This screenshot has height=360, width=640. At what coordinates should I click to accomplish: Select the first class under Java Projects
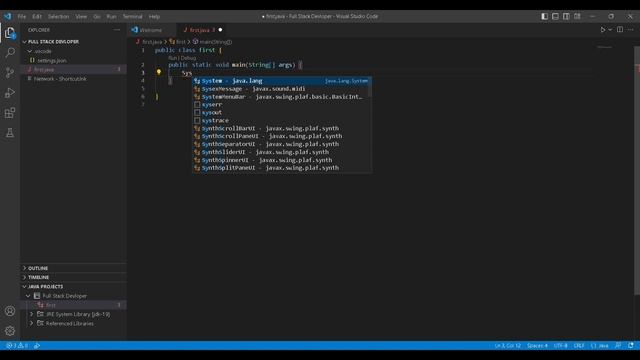pyautogui.click(x=73, y=305)
